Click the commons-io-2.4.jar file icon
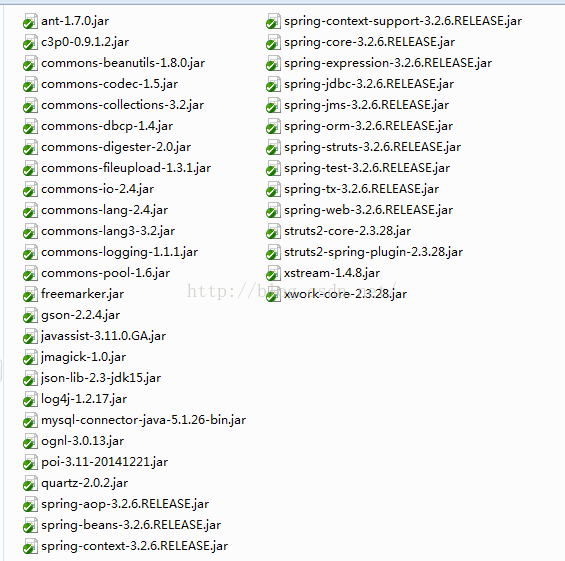565x561 pixels. click(30, 189)
